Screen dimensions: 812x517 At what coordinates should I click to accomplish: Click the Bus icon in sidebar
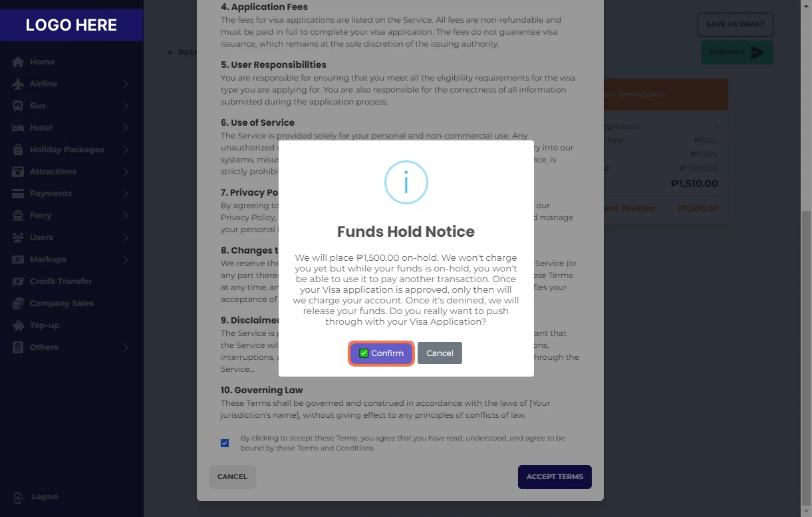point(18,106)
